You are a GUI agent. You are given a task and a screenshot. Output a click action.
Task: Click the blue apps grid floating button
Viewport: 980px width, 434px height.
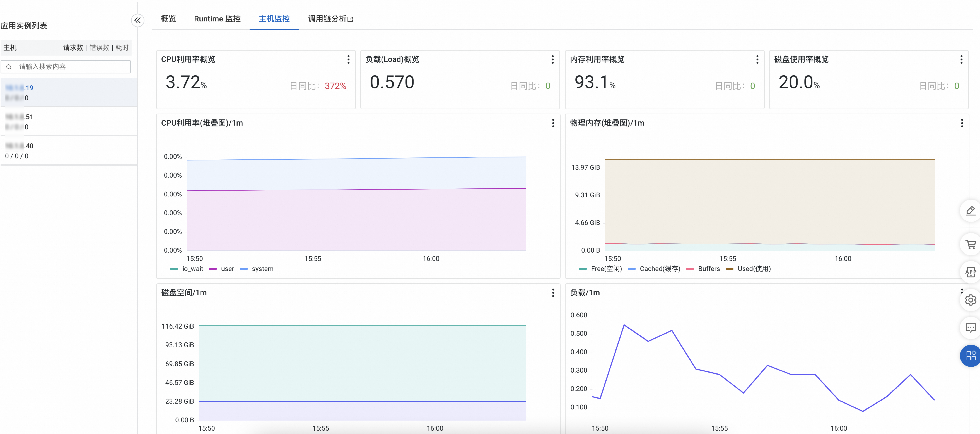pyautogui.click(x=971, y=356)
